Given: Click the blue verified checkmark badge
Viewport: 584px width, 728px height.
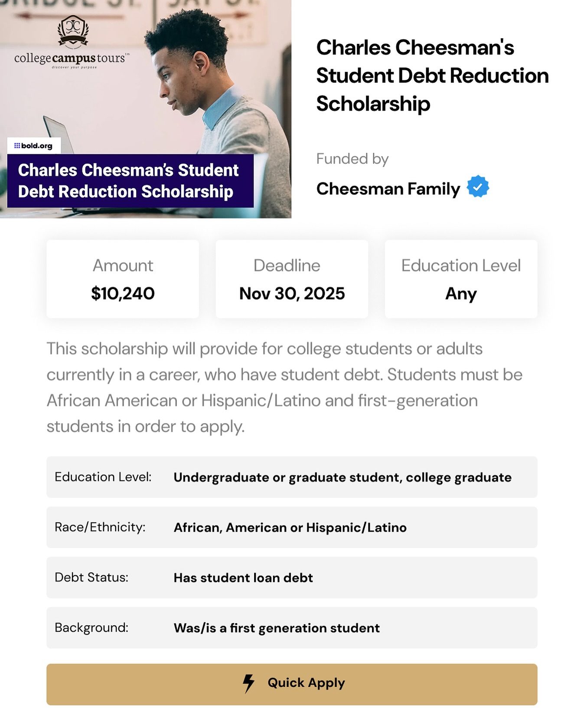Looking at the screenshot, I should coord(478,186).
